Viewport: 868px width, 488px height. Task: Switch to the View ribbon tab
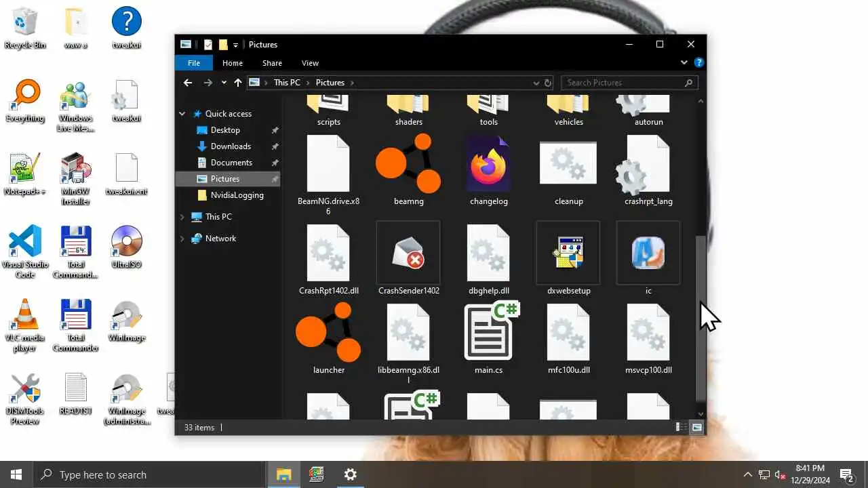[x=310, y=63]
